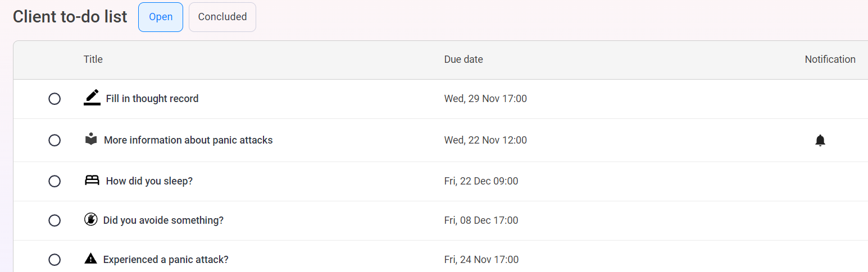Open the Fill in thought record task
Viewport: 868px width, 272px height.
[152, 99]
